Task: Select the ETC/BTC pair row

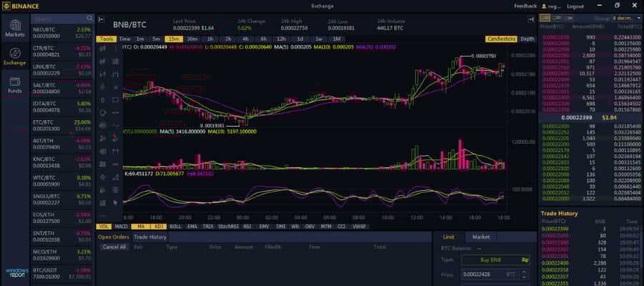Action: (x=62, y=125)
